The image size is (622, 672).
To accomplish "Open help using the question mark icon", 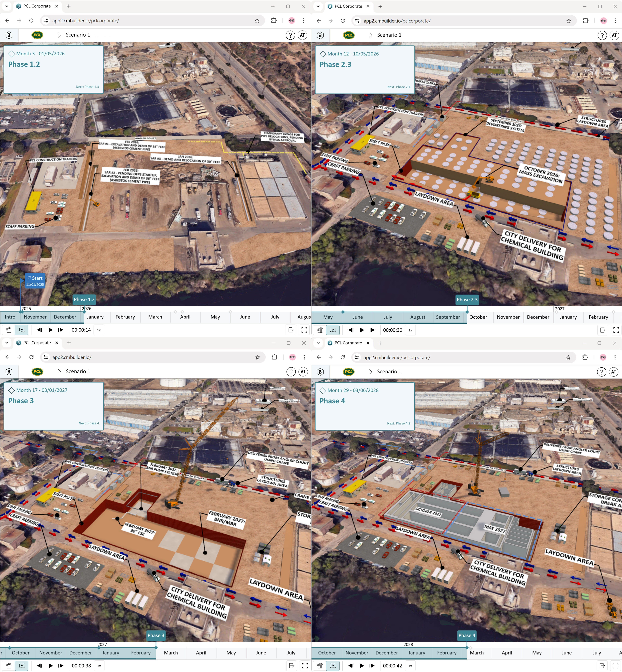I will tap(290, 35).
